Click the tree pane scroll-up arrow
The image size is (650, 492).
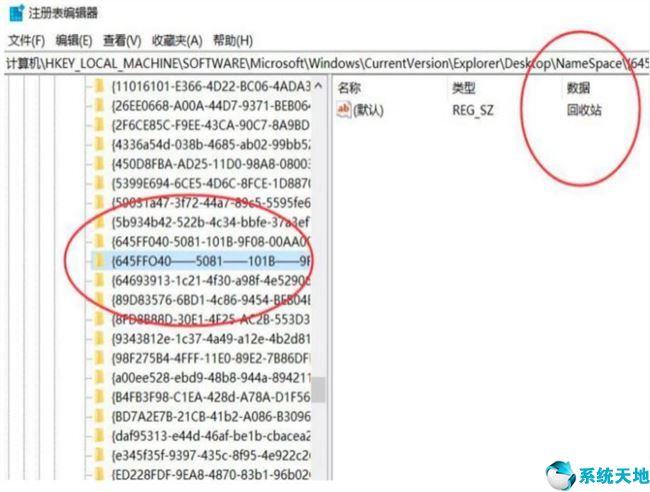[318, 86]
